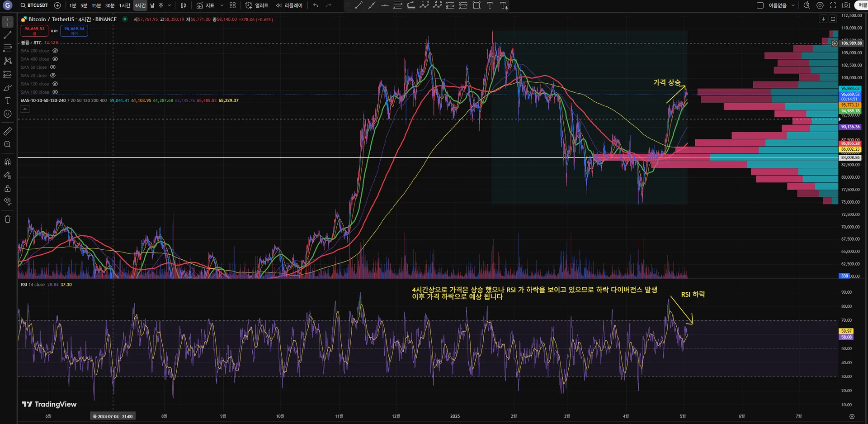This screenshot has width=868, height=424.
Task: Open the 얼러트 alert button
Action: pos(257,5)
